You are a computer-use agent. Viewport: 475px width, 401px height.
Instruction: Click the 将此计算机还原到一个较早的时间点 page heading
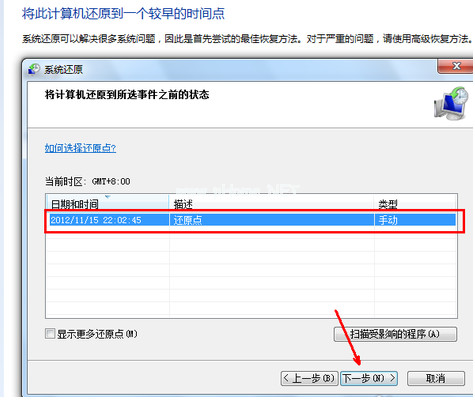point(123,14)
